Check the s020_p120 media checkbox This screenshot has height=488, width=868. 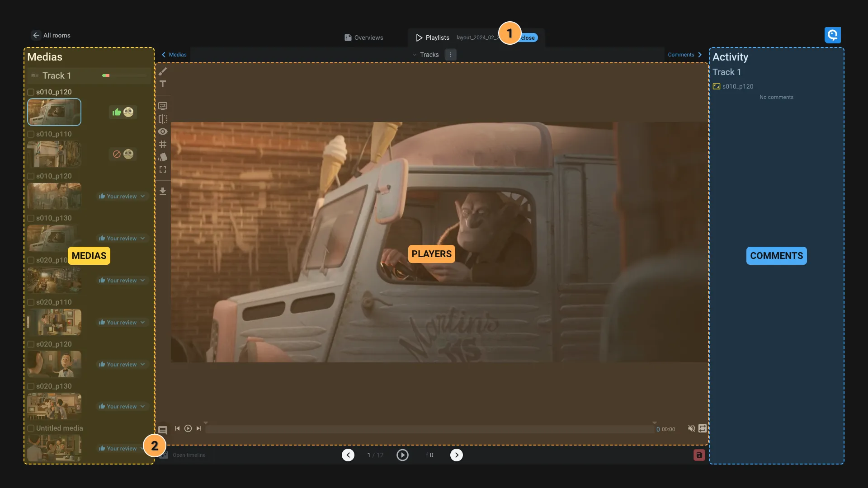(x=31, y=344)
